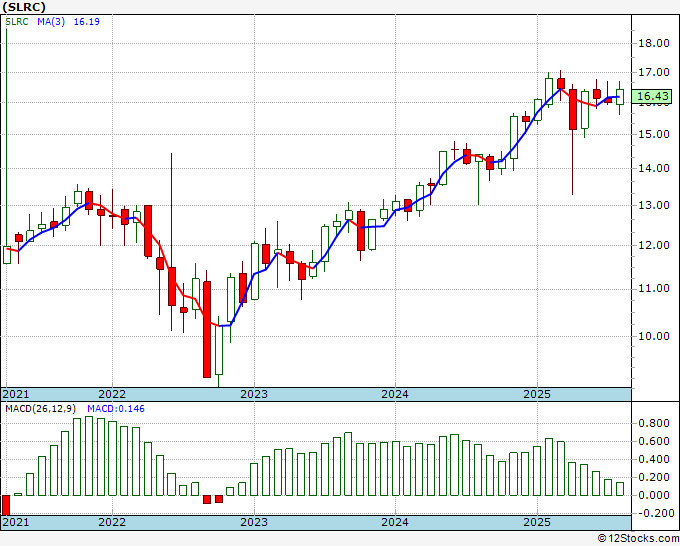This screenshot has height=546, width=680.
Task: Click the 0.600 MACD axis label
Action: (654, 441)
